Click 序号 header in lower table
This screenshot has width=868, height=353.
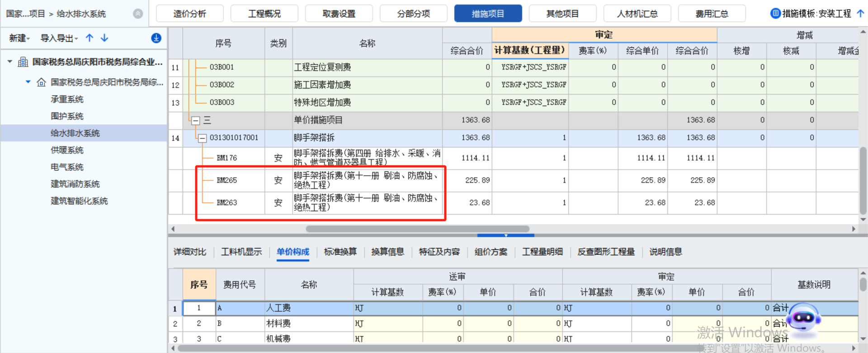tap(199, 284)
